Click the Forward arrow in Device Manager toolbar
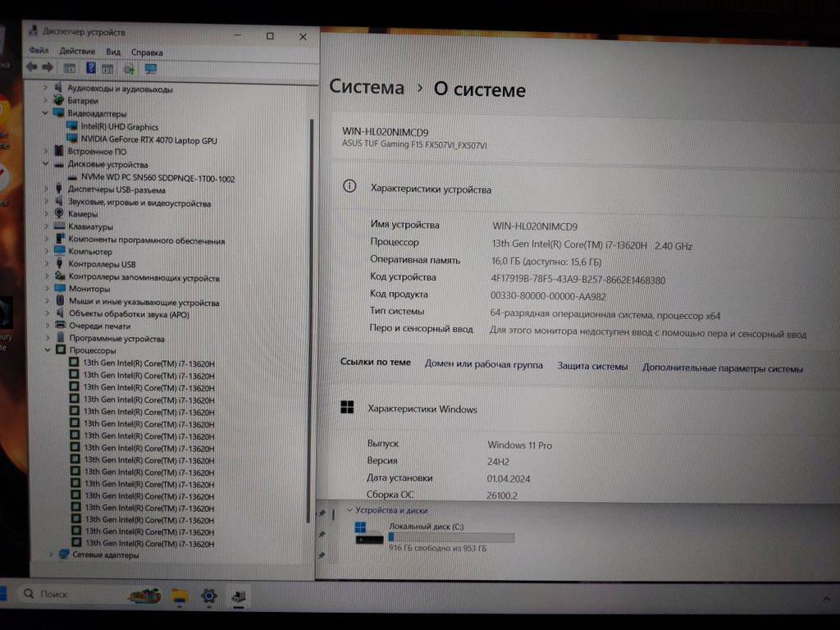Image resolution: width=840 pixels, height=630 pixels. [x=48, y=68]
